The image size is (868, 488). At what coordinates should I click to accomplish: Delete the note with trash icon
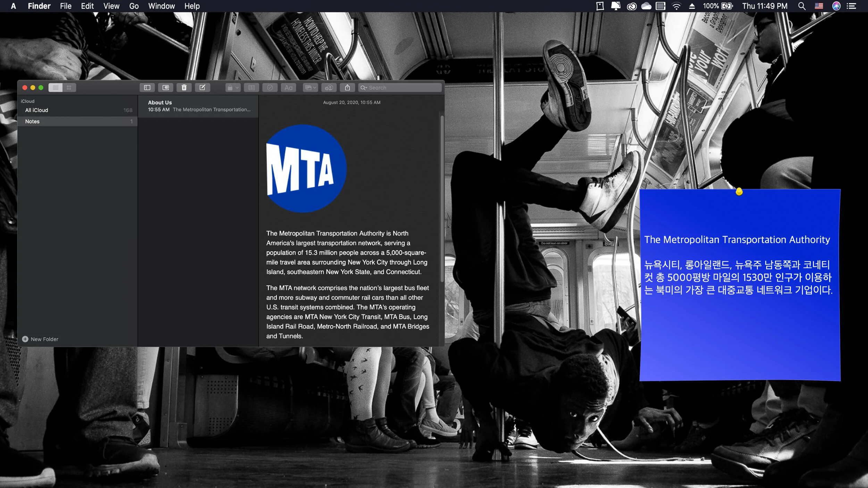click(x=184, y=87)
